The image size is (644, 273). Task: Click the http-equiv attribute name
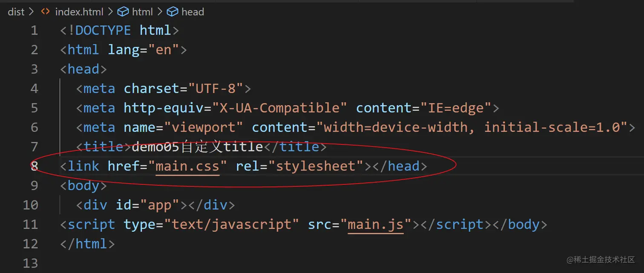[x=164, y=108]
